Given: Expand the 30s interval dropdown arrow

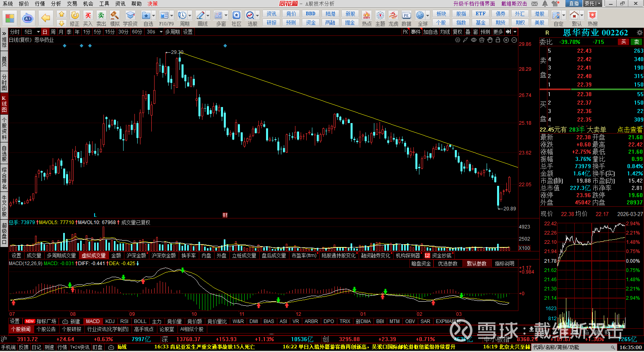Looking at the screenshot, I should (161, 32).
